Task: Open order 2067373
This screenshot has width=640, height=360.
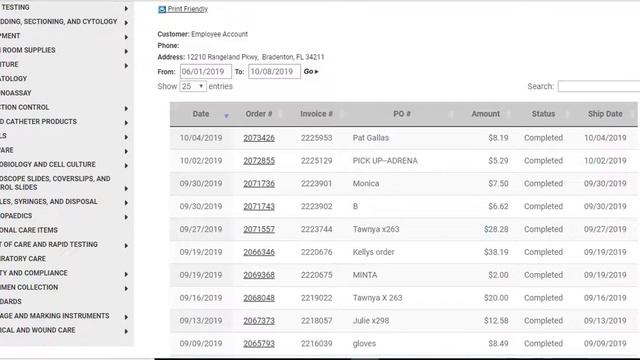Action: tap(259, 321)
